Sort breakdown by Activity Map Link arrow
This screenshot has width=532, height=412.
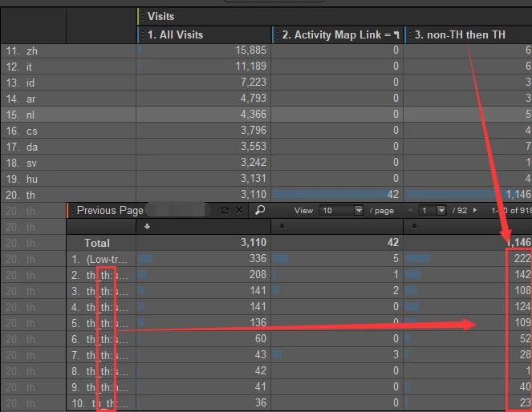[282, 226]
